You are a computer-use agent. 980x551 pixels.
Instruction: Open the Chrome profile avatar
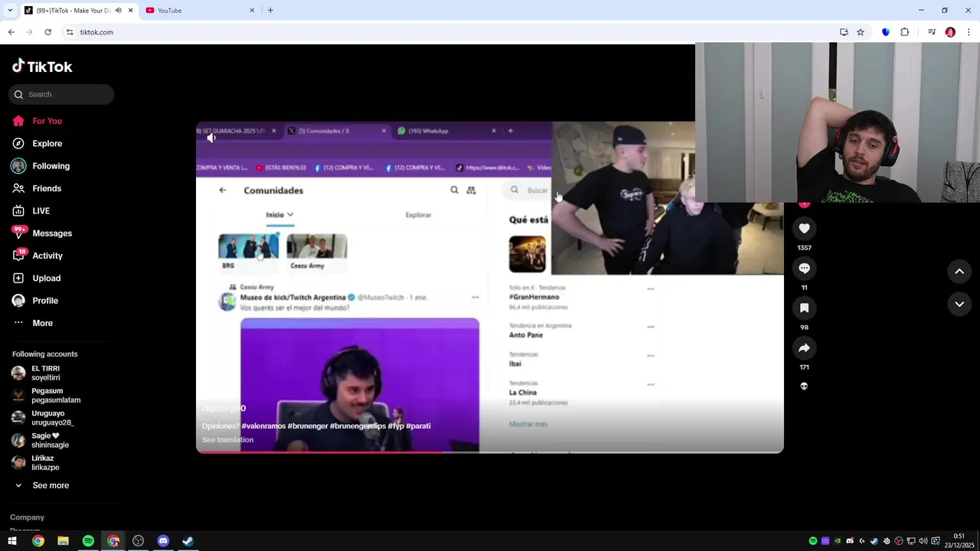click(x=950, y=32)
